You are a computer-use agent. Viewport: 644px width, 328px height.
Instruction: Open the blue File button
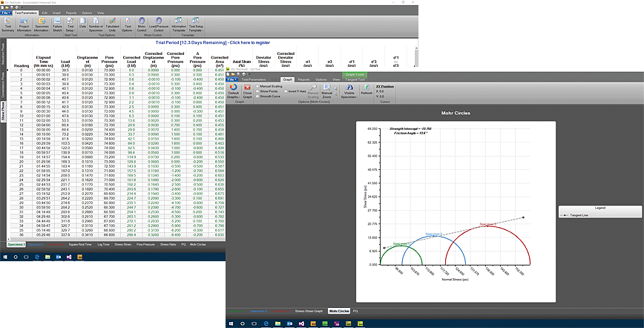[6, 13]
